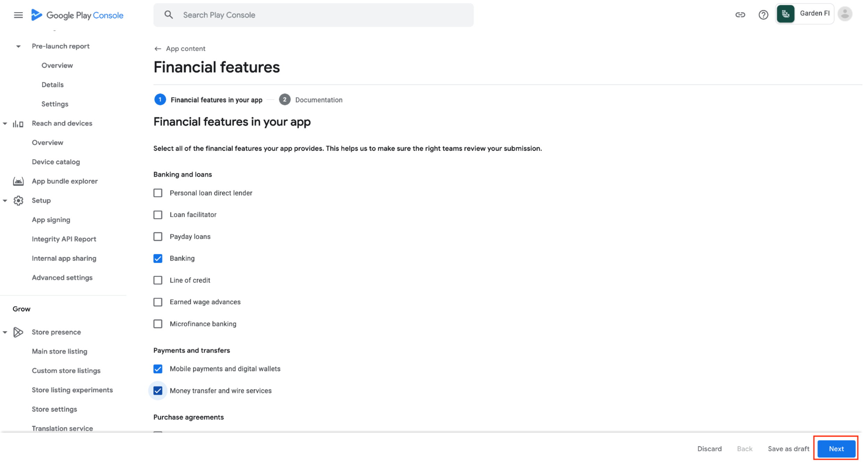The image size is (868, 467).
Task: Enable the Payday loans checkbox
Action: (158, 237)
